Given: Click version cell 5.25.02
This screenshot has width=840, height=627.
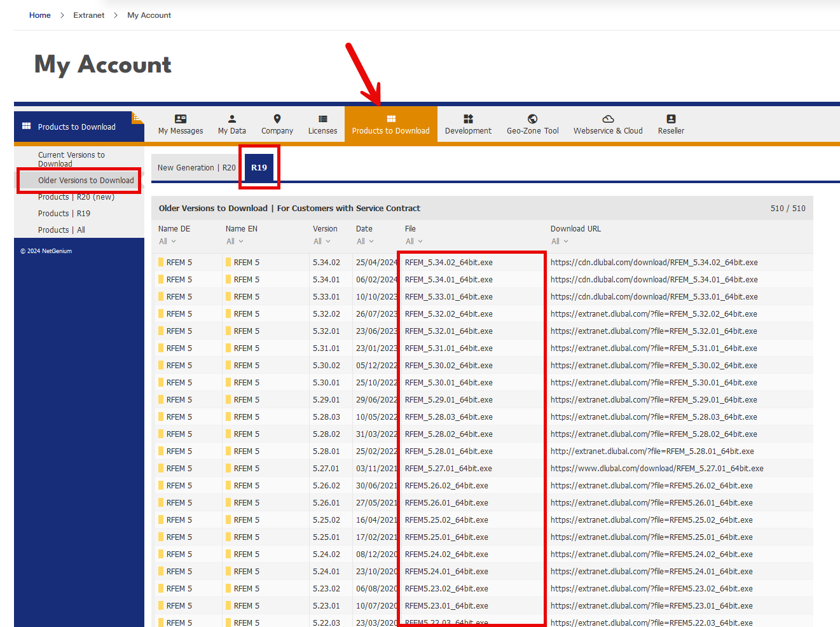Looking at the screenshot, I should pos(326,520).
